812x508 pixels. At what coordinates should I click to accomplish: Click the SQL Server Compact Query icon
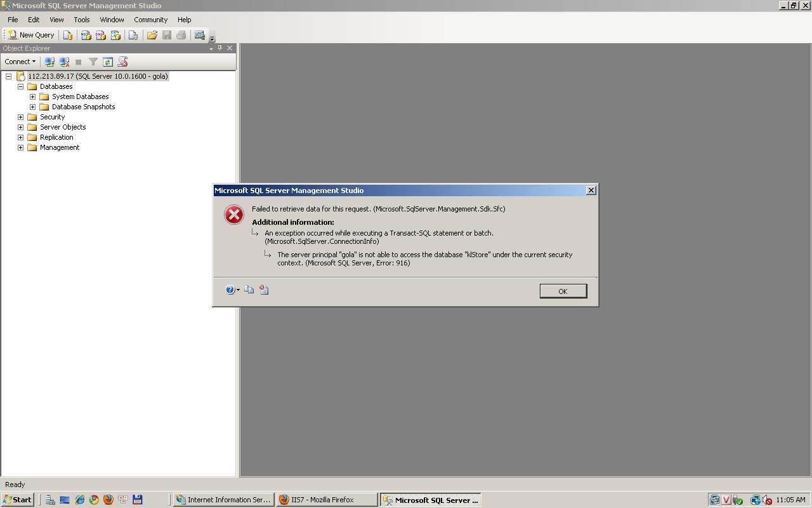(133, 35)
